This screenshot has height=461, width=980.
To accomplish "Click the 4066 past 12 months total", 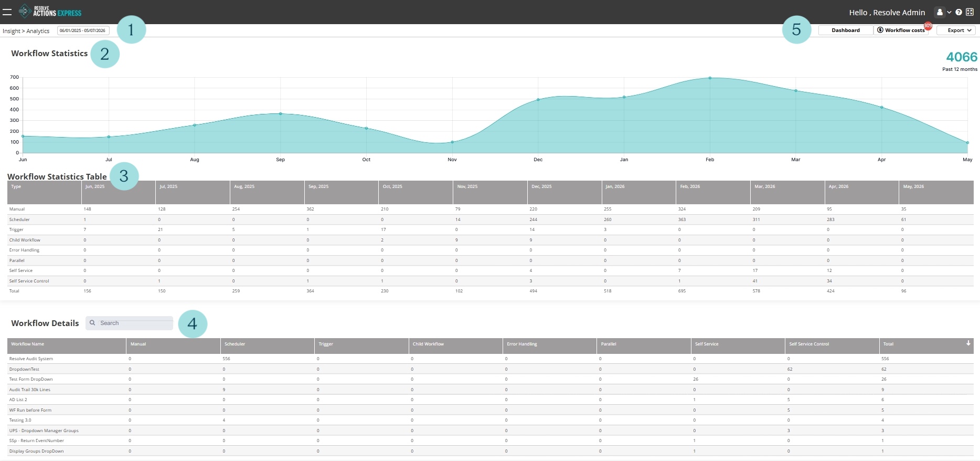I will click(962, 57).
